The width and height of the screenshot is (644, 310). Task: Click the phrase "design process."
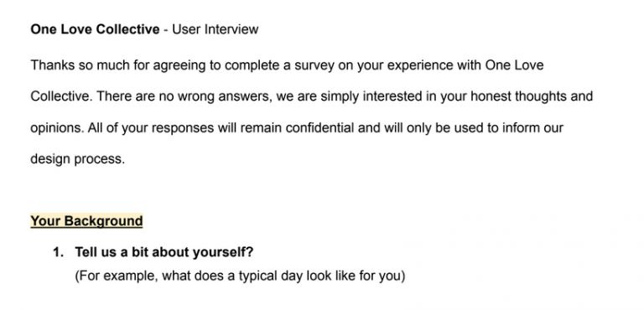point(78,159)
